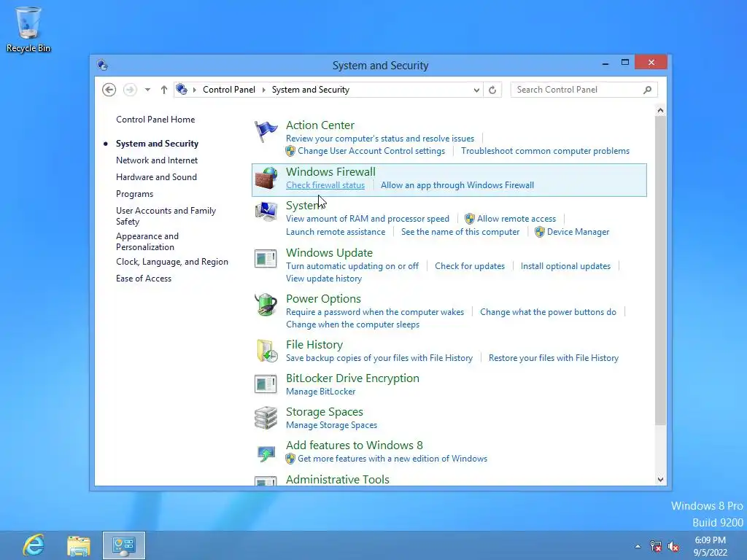Open Administrative Tools heading

click(337, 479)
